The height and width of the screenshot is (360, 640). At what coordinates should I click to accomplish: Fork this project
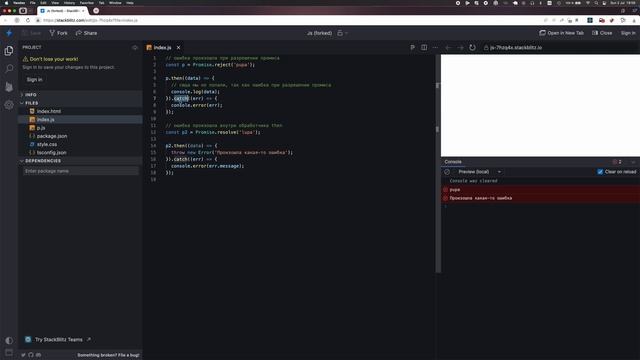pos(58,33)
